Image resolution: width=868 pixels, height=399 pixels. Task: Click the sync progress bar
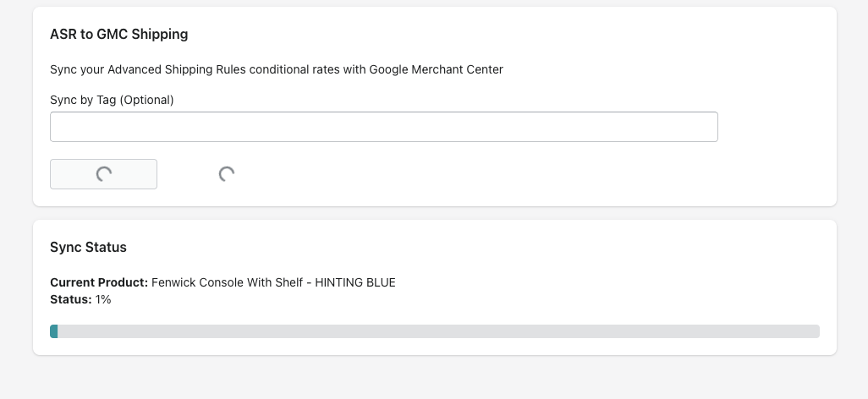[x=434, y=331]
